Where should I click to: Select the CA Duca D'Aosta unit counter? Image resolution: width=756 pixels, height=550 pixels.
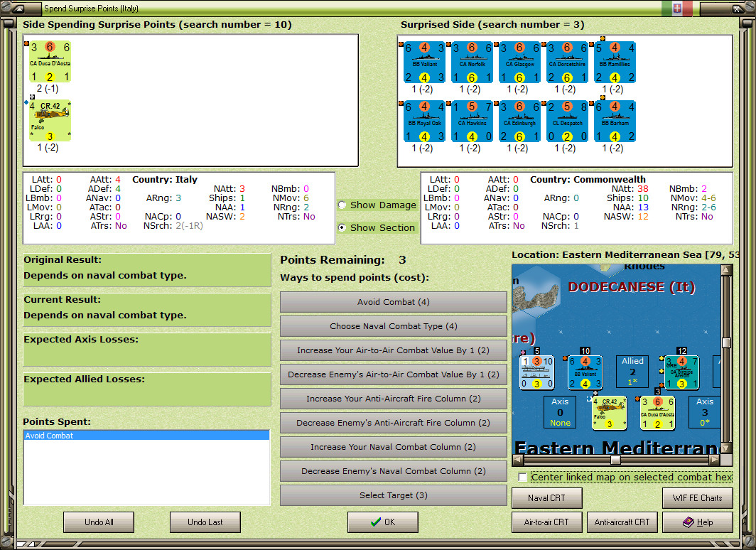[x=50, y=62]
